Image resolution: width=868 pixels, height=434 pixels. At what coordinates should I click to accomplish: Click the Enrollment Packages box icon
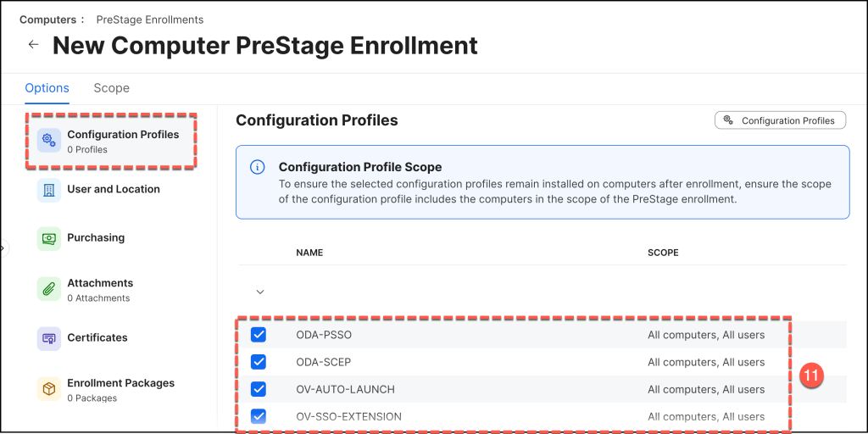pyautogui.click(x=48, y=389)
